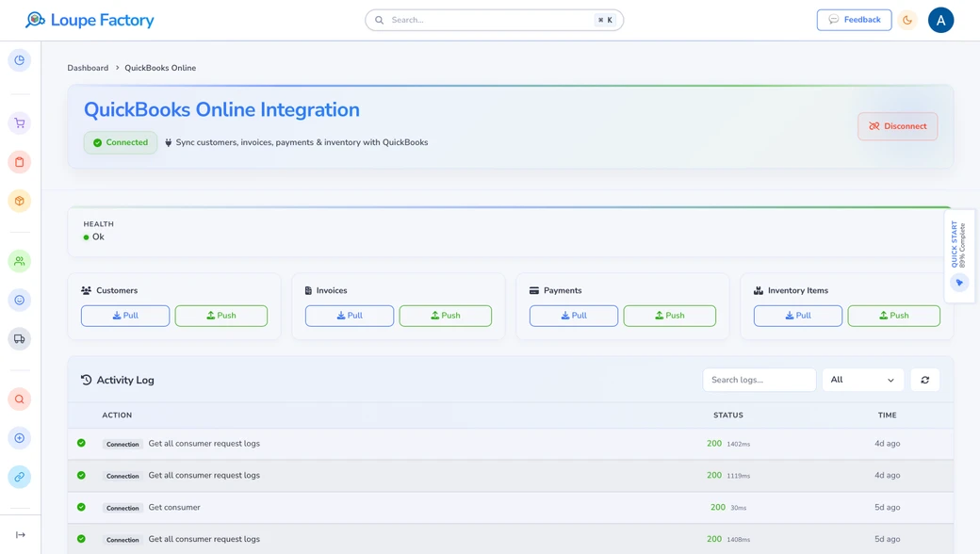Click the Activity Log heading icon
This screenshot has height=554, width=980.
[87, 380]
